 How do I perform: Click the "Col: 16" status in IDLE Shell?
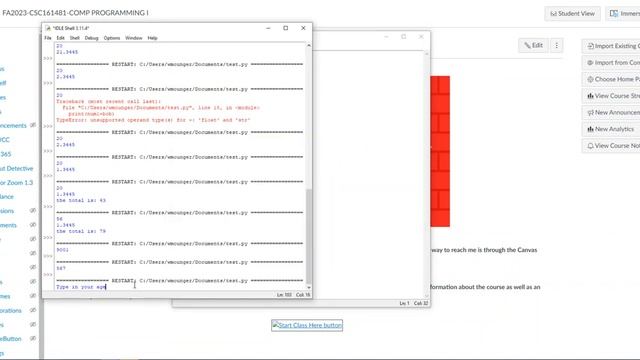coord(303,295)
